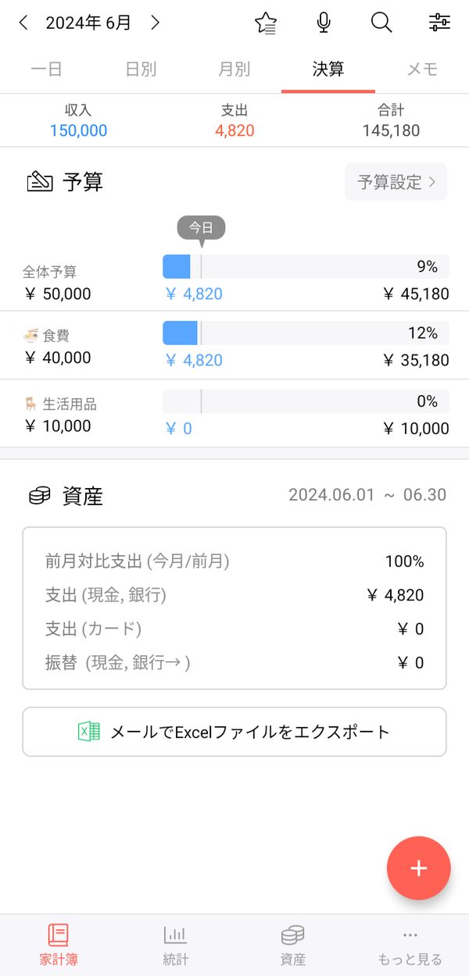Go to previous month with left chevron
Image resolution: width=469 pixels, height=980 pixels.
23,23
